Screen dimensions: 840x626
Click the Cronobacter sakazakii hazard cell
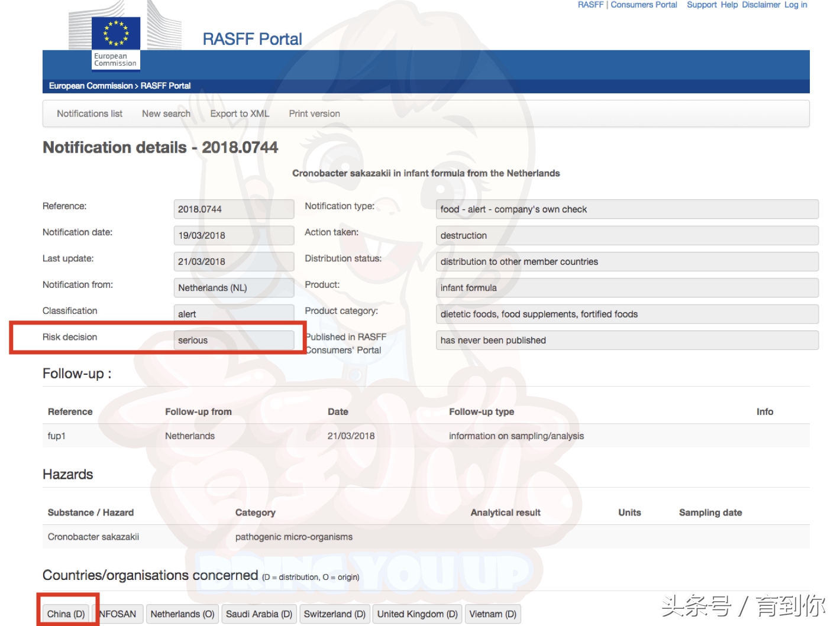coord(93,537)
